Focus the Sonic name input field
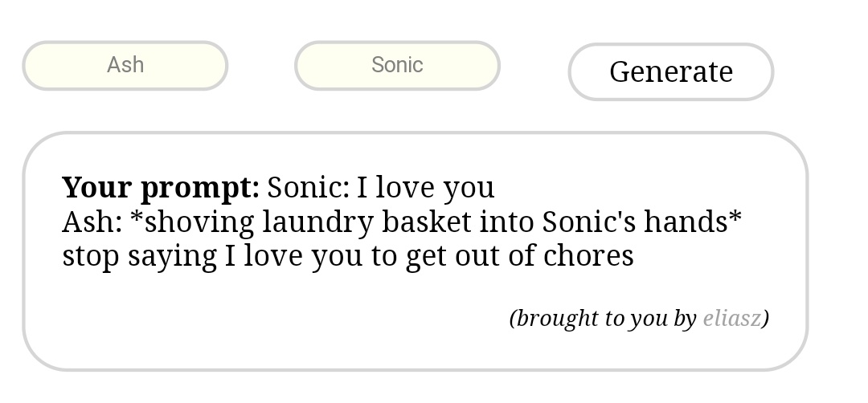The image size is (868, 403). pos(397,65)
